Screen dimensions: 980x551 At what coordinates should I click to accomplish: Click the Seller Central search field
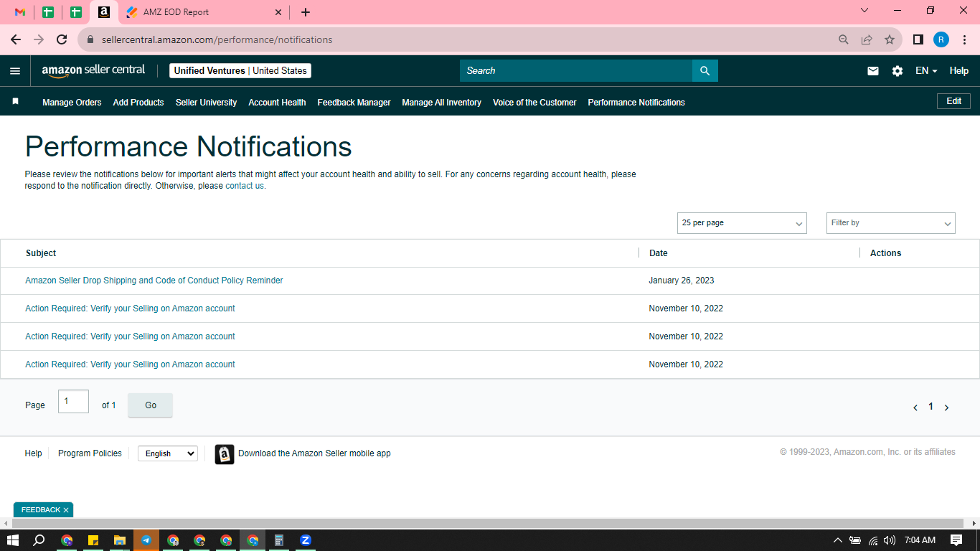tap(576, 70)
